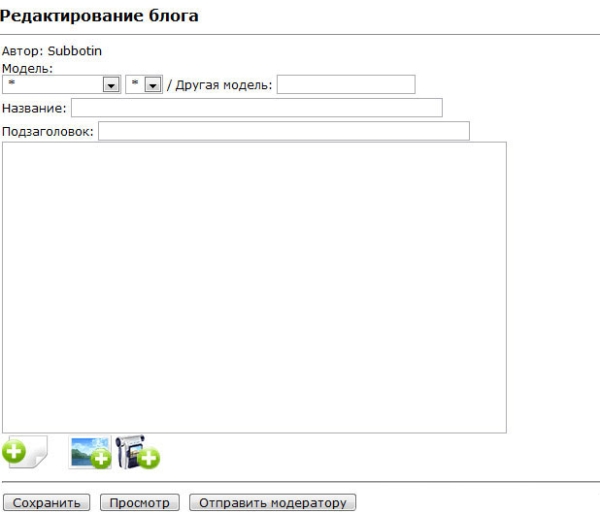The height and width of the screenshot is (513, 600).
Task: Add a video with the camcorder icon
Action: tap(138, 452)
